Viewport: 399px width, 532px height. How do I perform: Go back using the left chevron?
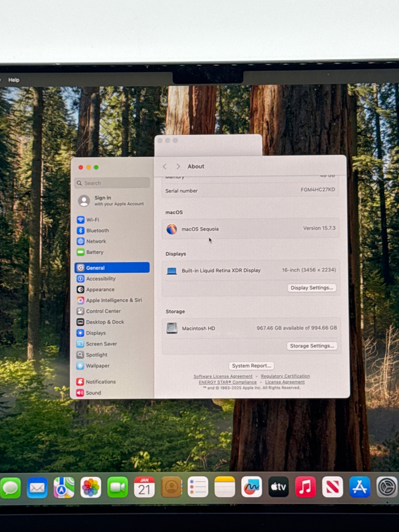(x=165, y=166)
